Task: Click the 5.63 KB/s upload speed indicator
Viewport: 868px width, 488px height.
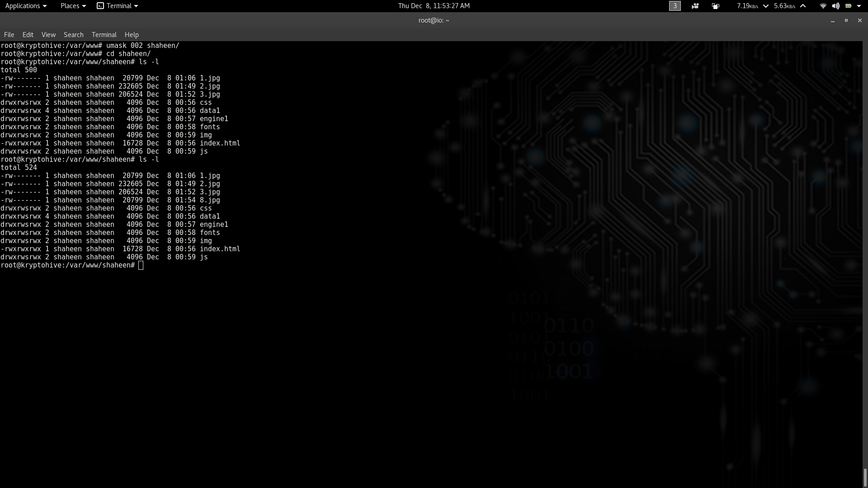Action: coord(784,6)
